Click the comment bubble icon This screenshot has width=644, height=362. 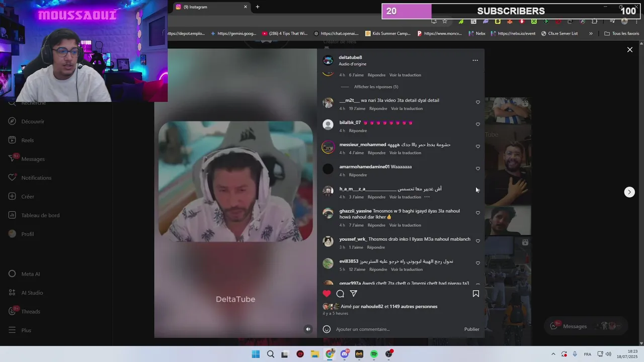point(340,294)
